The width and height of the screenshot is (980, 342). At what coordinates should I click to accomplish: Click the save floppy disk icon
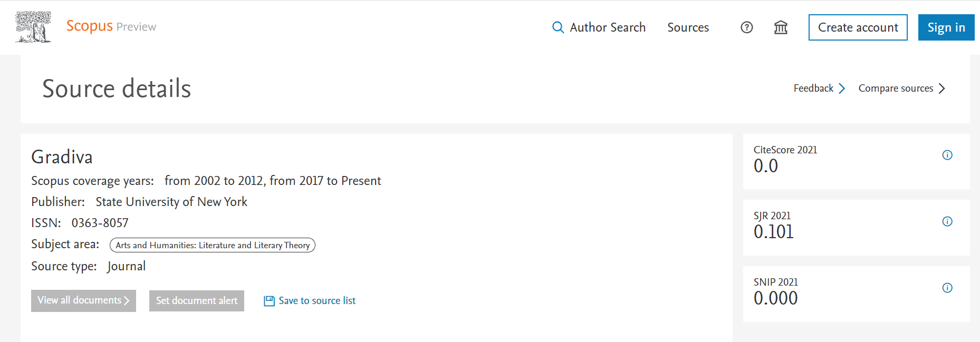coord(269,301)
